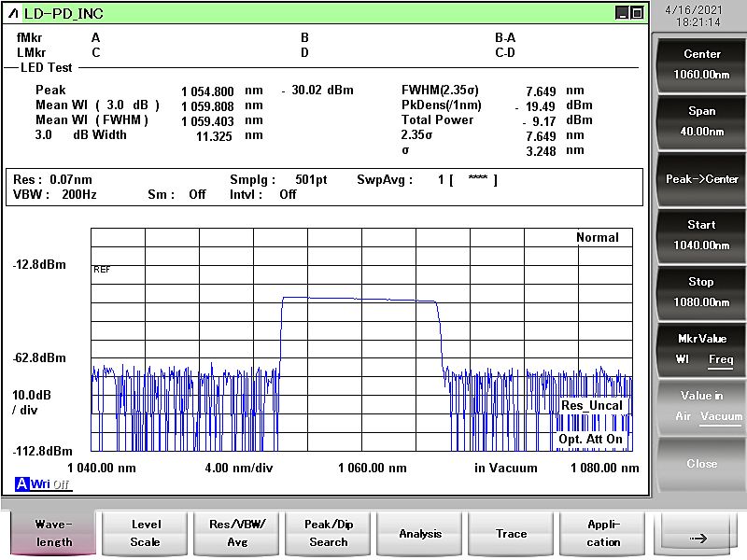Open the Trace menu
The width and height of the screenshot is (747, 560).
[x=512, y=534]
